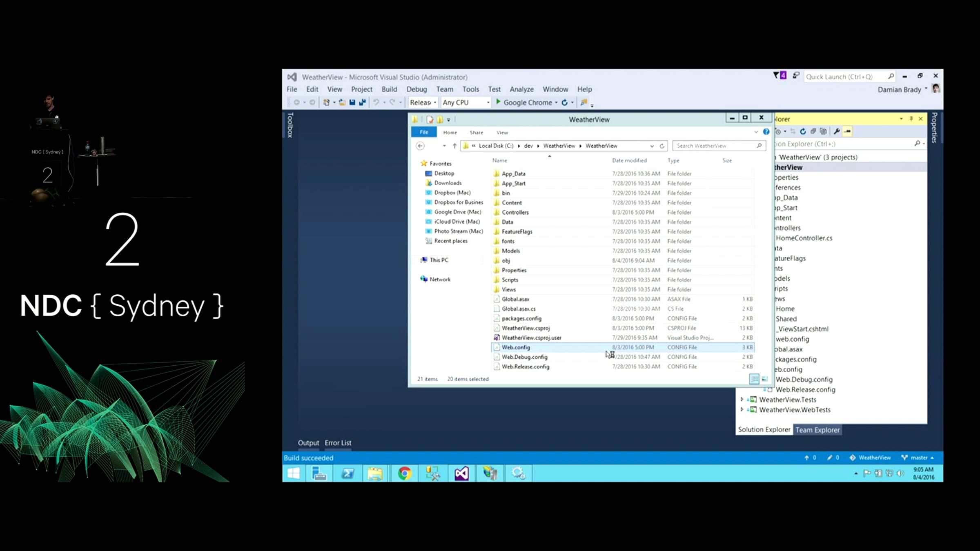Expand the WeatherView.WebTests project node
Viewport: 980px width, 551px height.
pyautogui.click(x=742, y=410)
